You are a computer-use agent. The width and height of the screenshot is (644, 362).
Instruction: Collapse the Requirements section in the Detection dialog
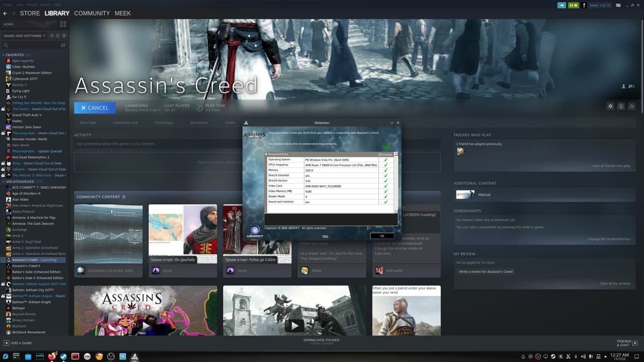click(267, 154)
